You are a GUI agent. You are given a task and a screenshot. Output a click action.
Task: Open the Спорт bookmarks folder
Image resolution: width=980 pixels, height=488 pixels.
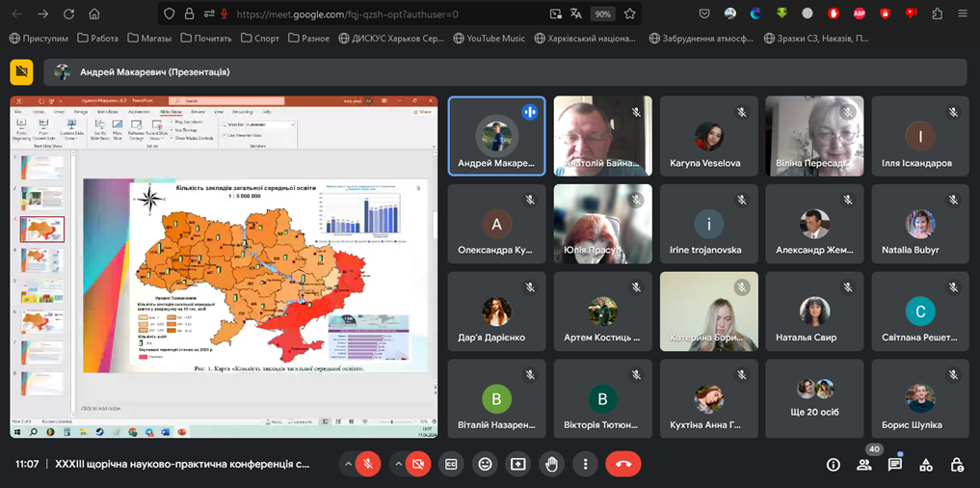tap(260, 39)
